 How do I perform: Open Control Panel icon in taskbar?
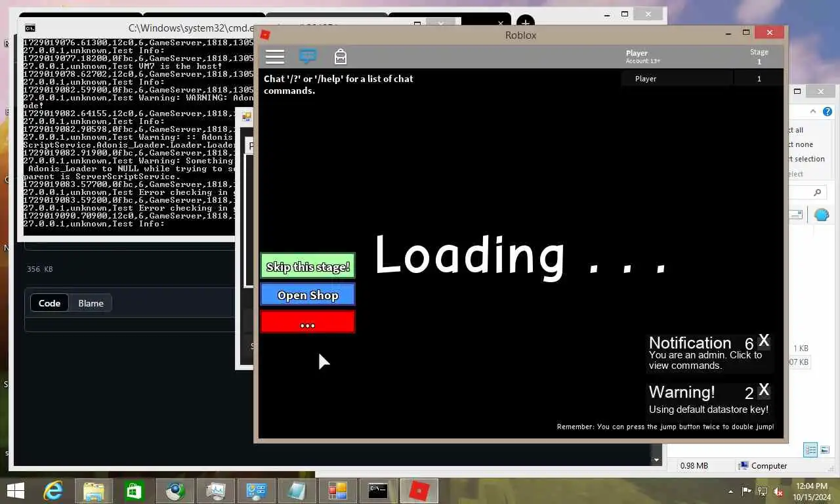(256, 491)
